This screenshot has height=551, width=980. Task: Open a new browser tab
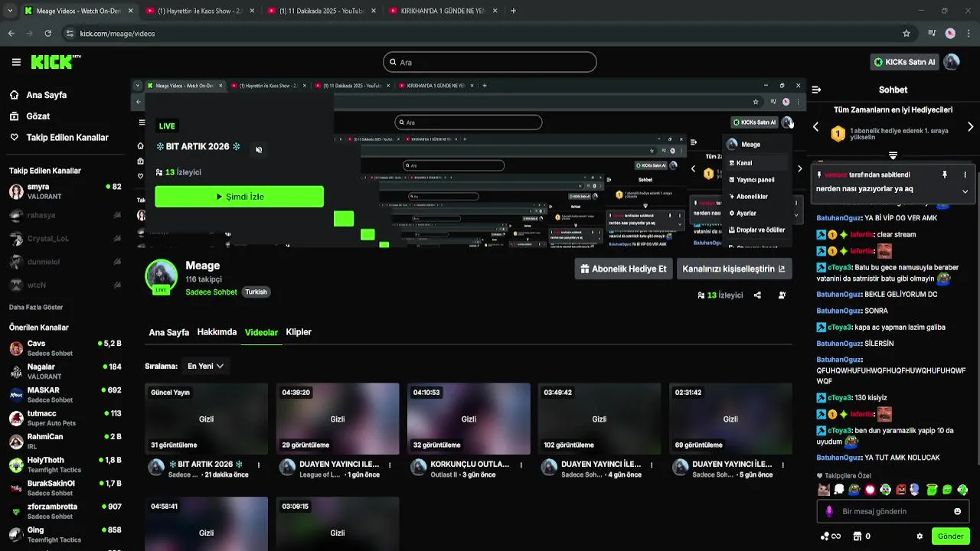513,11
